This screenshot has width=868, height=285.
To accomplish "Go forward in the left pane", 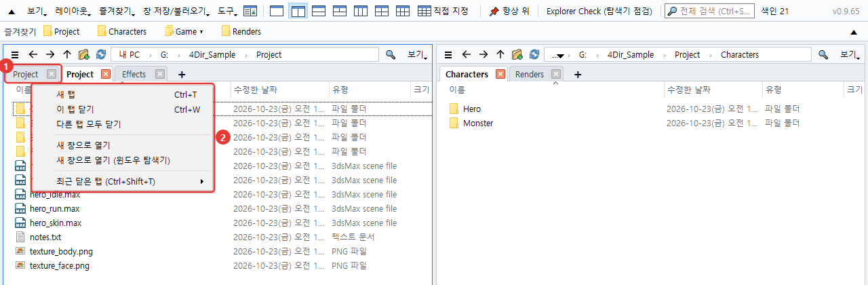I will point(50,54).
